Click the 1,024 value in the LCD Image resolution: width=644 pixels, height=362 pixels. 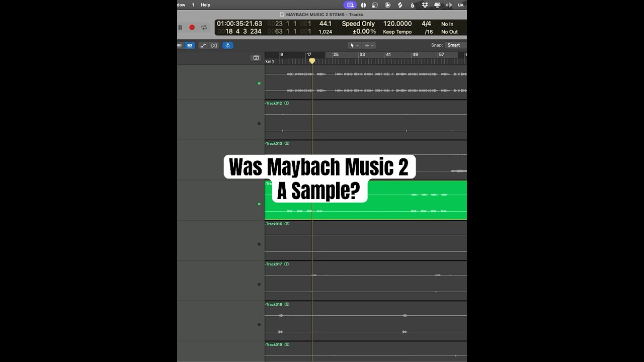325,32
